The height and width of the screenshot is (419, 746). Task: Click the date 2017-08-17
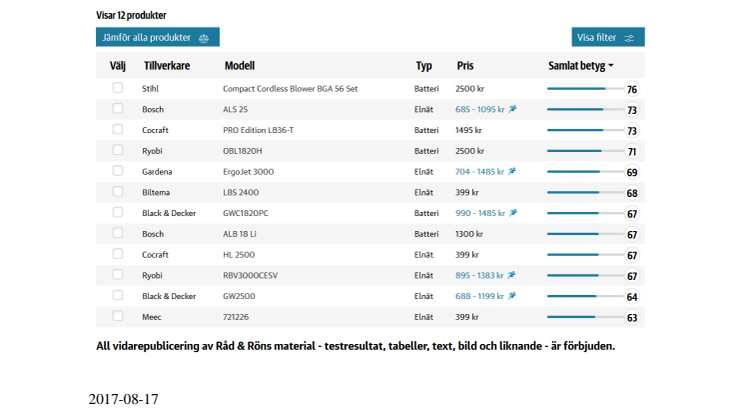tap(124, 399)
